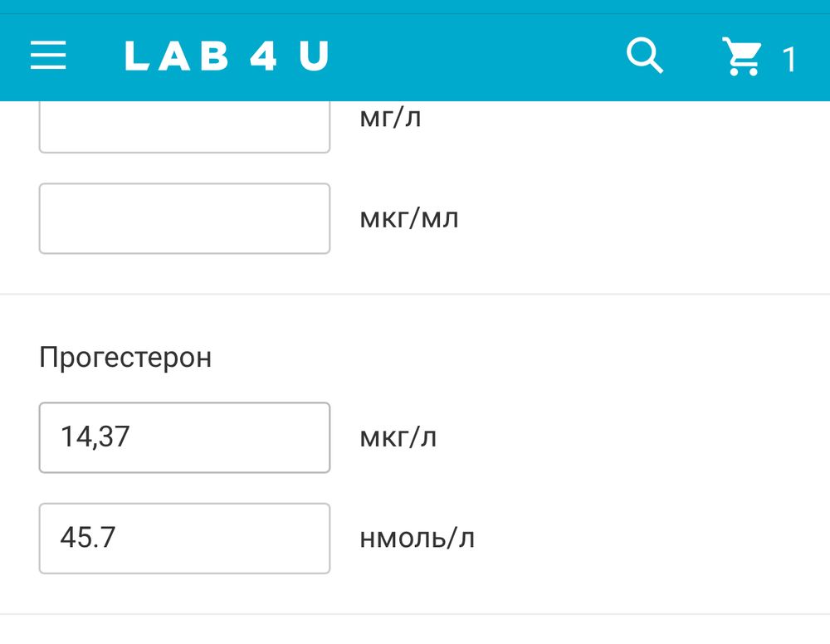Select the Прогестерон section heading
Screen dimensions: 830x644
pos(125,358)
